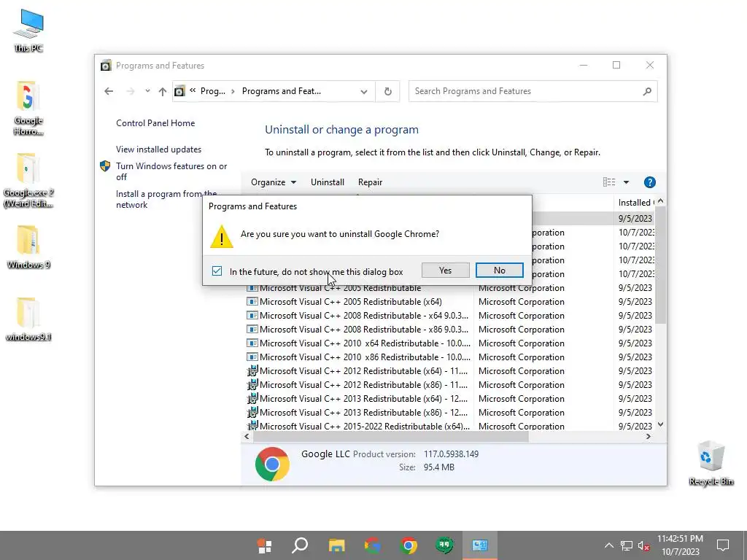This screenshot has width=747, height=560.
Task: Untick do not show this dialog checkbox
Action: (x=217, y=271)
